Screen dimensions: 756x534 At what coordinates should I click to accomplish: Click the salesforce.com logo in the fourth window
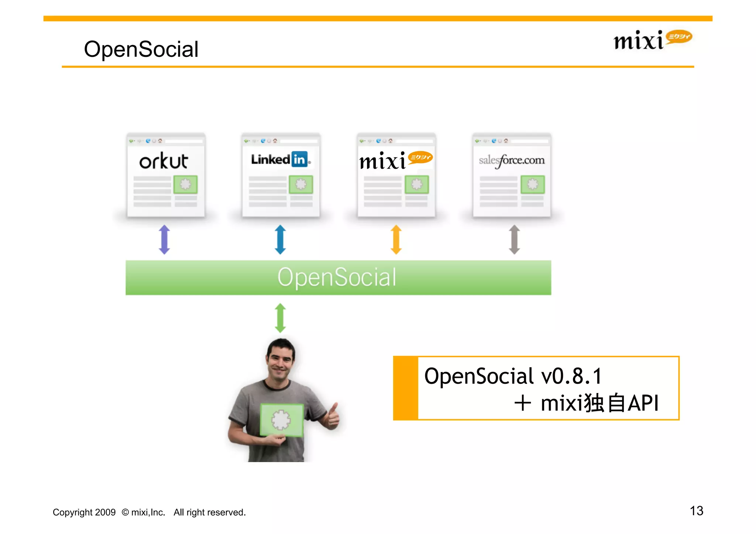[x=512, y=161]
